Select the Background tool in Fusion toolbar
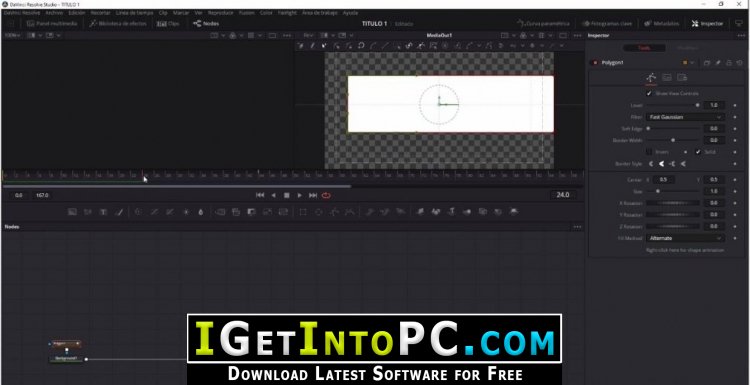The width and height of the screenshot is (750, 385). [72, 212]
